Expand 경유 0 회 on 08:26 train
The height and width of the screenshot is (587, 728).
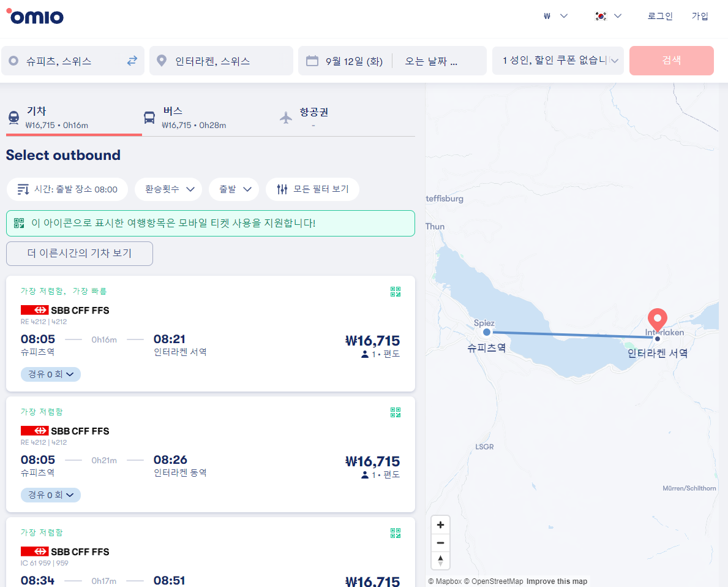tap(51, 495)
